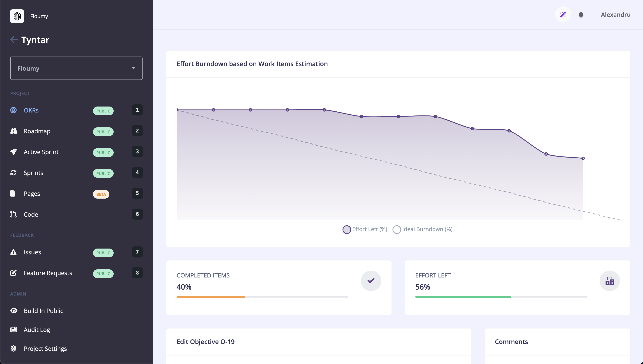Click the Floumy logo icon
Image resolution: width=643 pixels, height=364 pixels.
[17, 16]
